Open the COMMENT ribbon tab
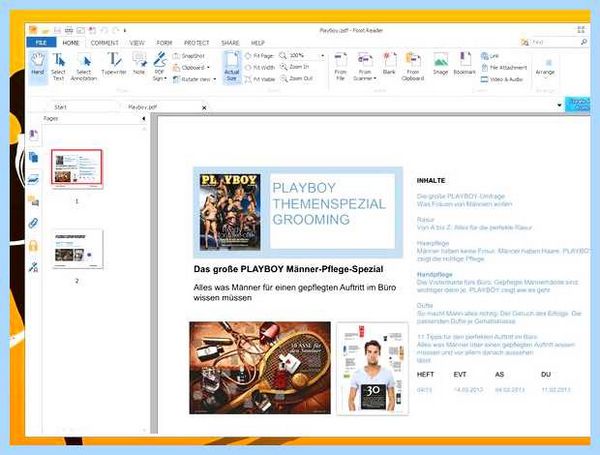 click(x=104, y=43)
